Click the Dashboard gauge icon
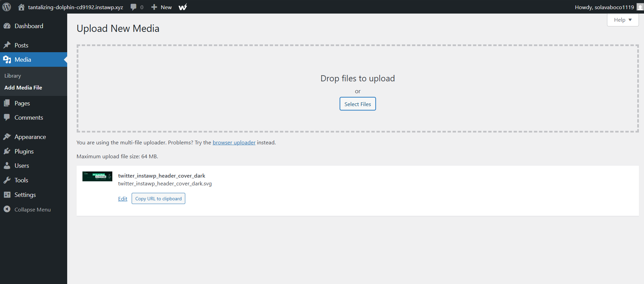 [7, 26]
